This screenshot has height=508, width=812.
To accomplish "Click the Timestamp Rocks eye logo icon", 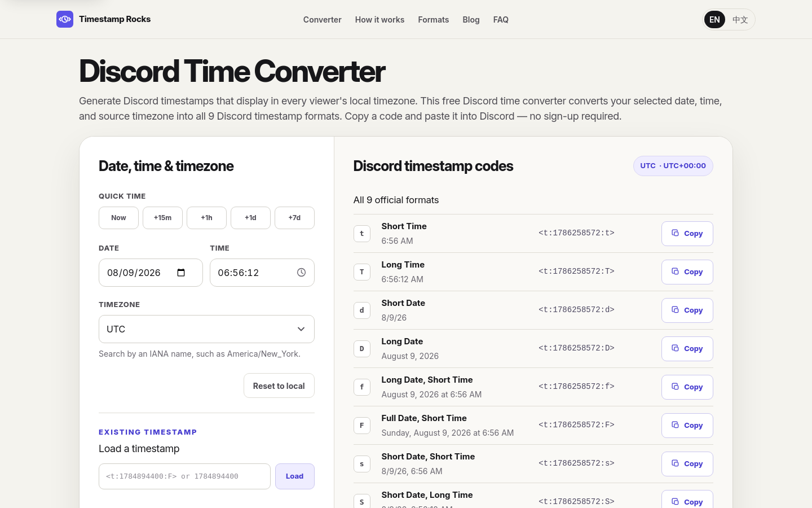I will click(x=65, y=19).
